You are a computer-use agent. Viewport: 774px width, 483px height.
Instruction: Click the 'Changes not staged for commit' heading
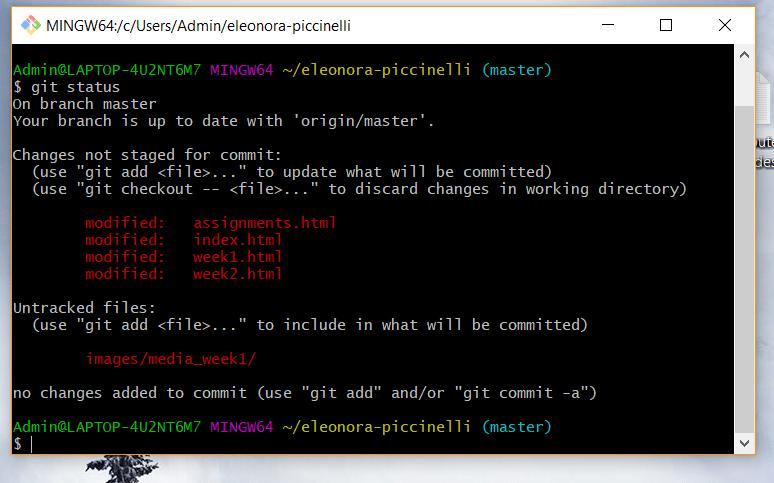click(147, 155)
